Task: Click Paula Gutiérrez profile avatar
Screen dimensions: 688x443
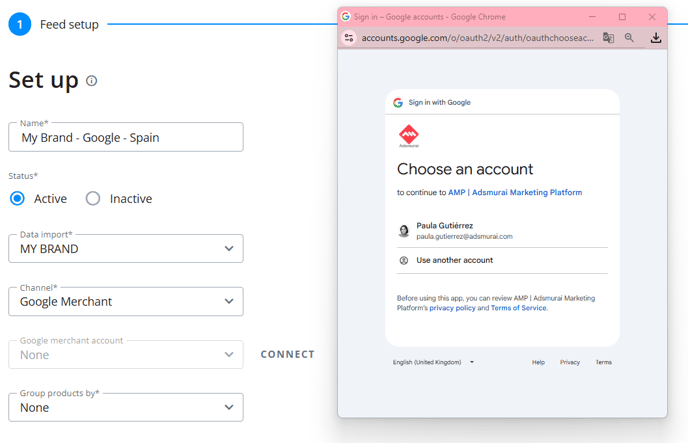Action: tap(404, 230)
